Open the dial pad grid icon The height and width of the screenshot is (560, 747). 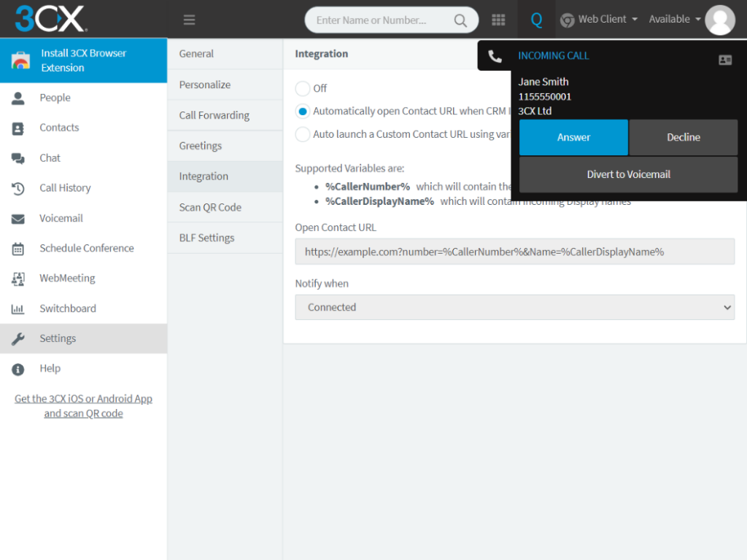498,20
